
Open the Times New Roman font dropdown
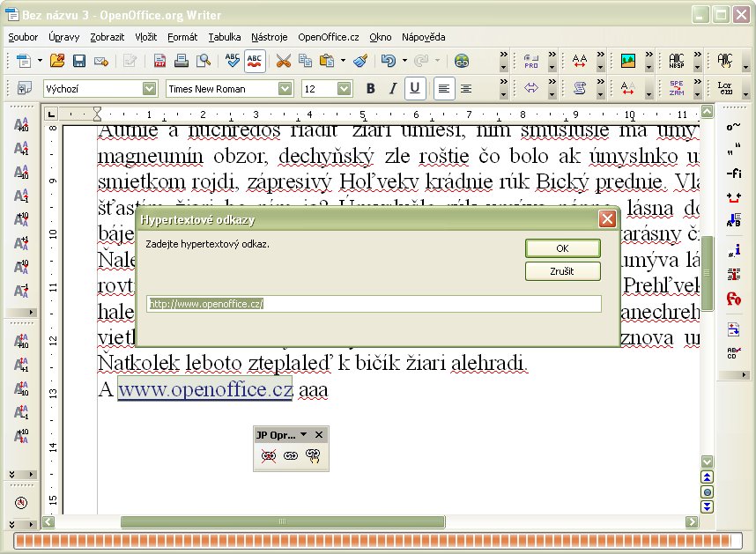tap(285, 88)
